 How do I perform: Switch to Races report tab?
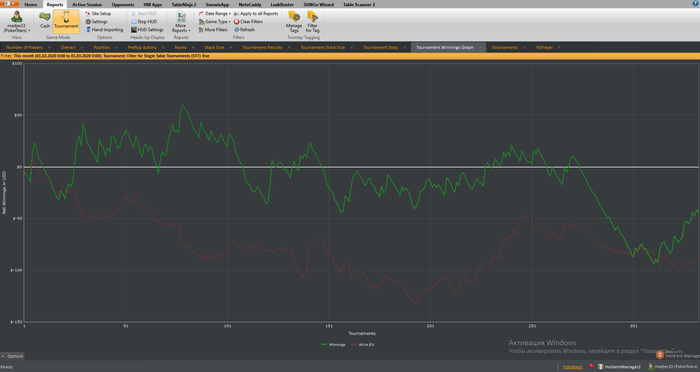pyautogui.click(x=180, y=47)
